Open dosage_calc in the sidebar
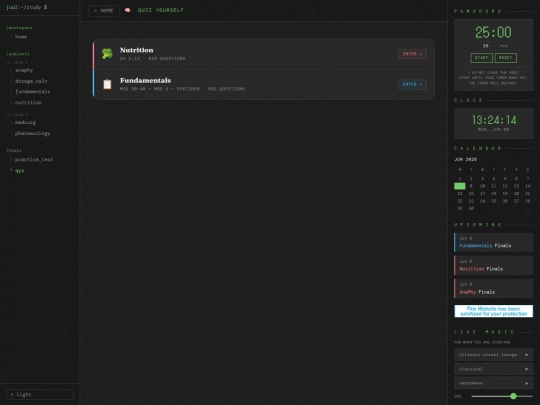The height and width of the screenshot is (405, 540). tap(31, 81)
